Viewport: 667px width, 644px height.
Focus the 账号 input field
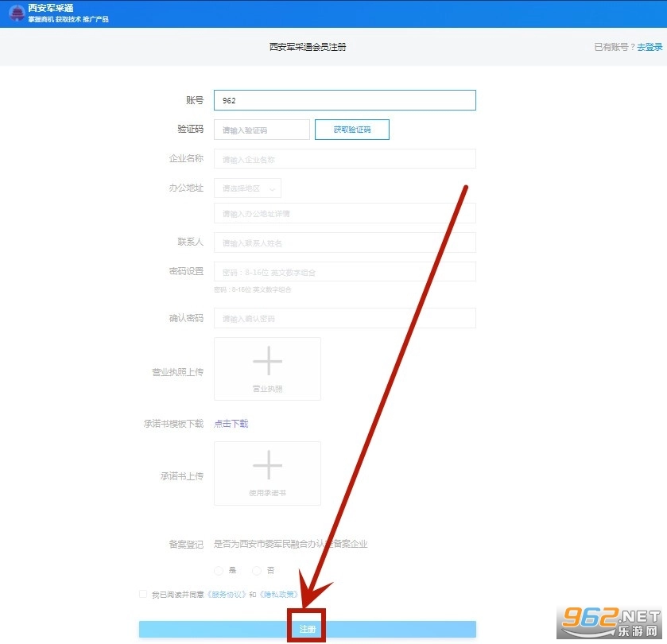pyautogui.click(x=344, y=100)
